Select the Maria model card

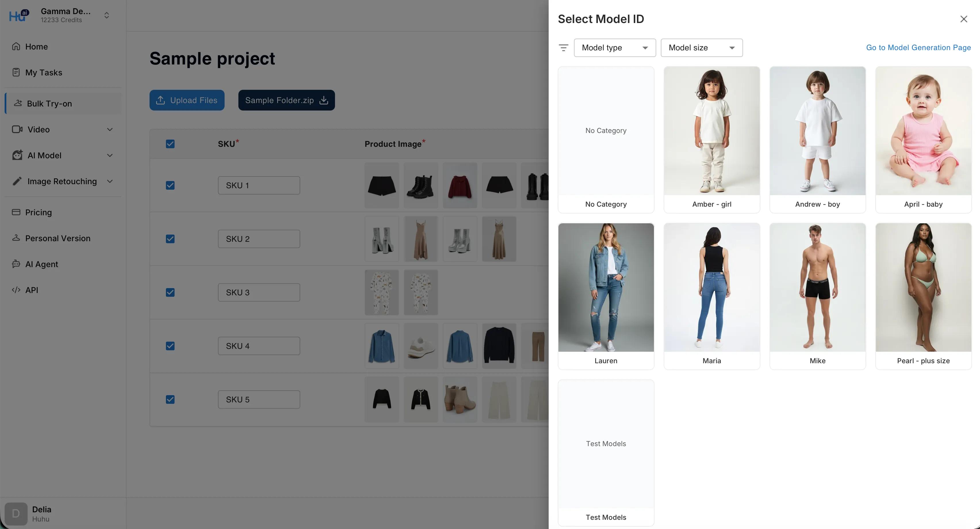(712, 296)
